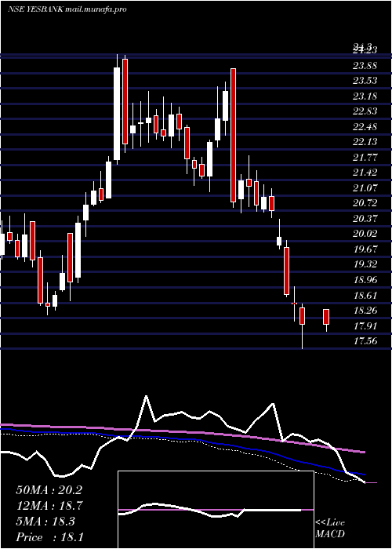Click the 22.83 price axis label
Viewport: 392px width, 549px height.
[x=365, y=111]
